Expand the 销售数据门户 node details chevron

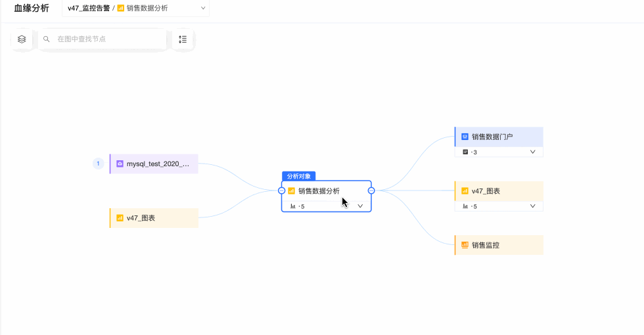click(532, 152)
